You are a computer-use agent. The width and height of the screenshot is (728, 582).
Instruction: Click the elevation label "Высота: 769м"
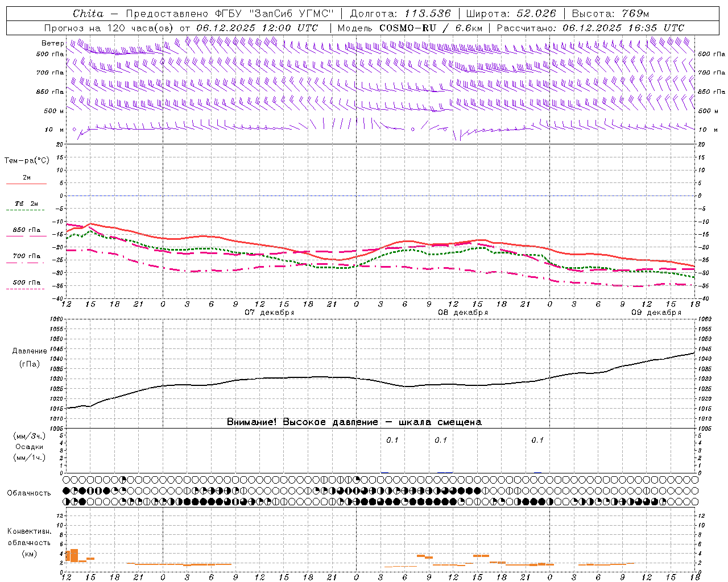(x=610, y=14)
